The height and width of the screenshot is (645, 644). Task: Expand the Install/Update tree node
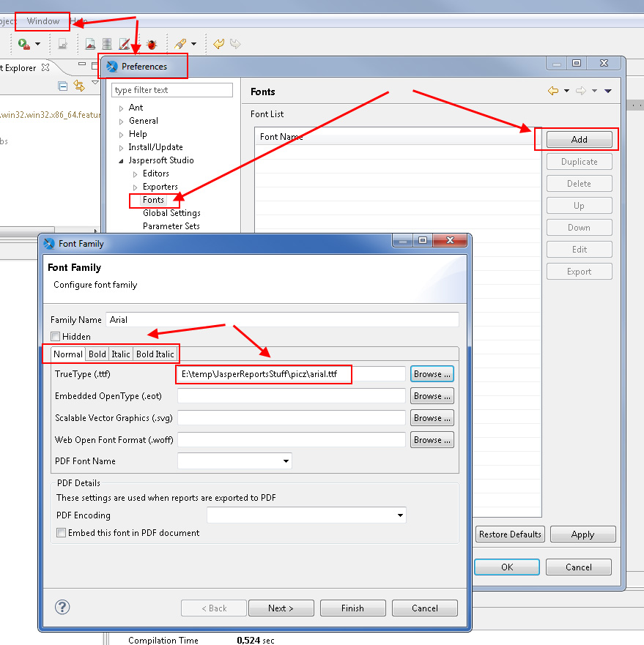(x=122, y=148)
